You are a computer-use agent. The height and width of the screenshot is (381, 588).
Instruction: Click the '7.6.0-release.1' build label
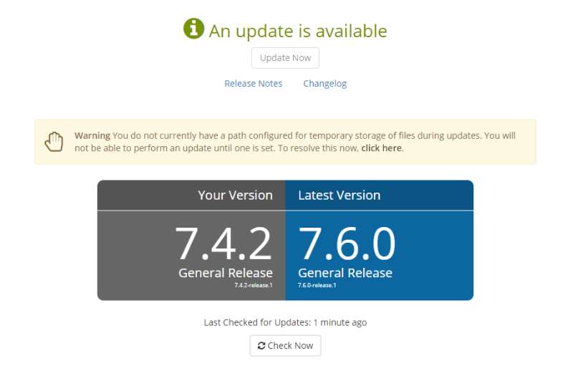click(317, 285)
